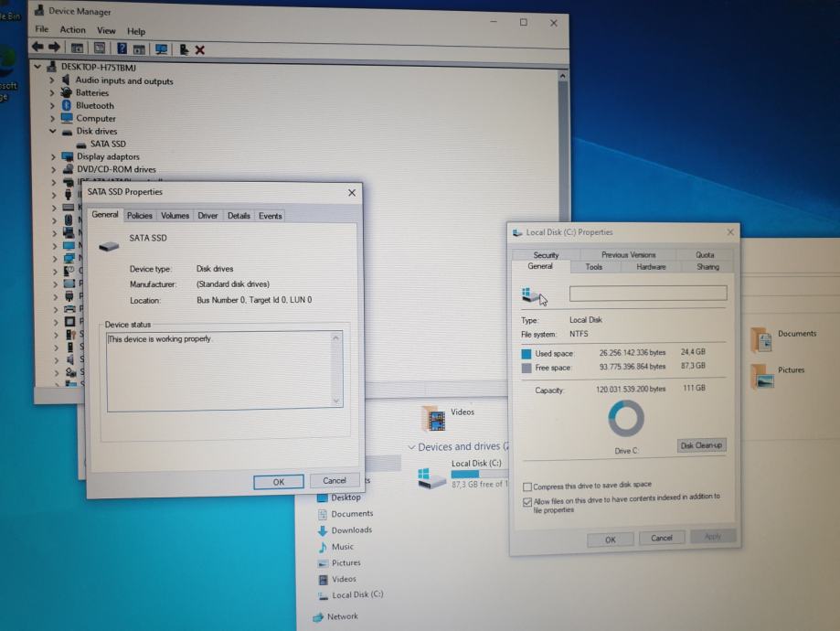Click the Back arrow in Device Manager toolbar
Screen dimensions: 840x631
pos(37,48)
